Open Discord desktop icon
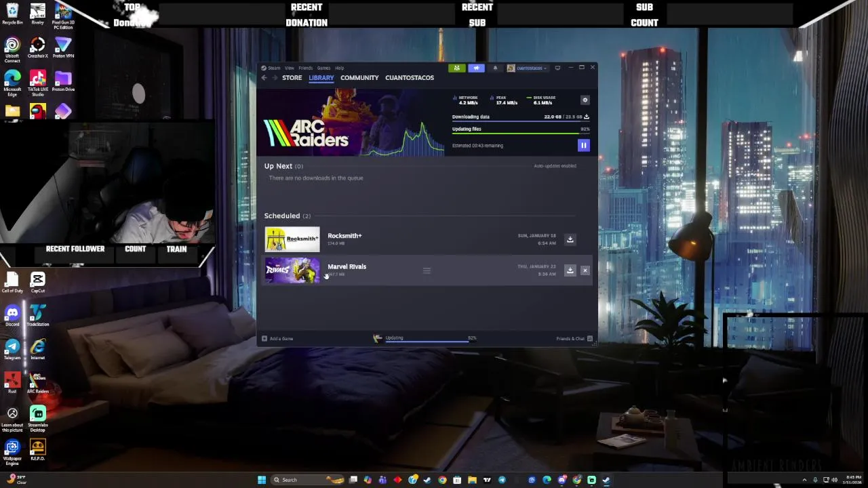The image size is (868, 488). click(x=12, y=316)
